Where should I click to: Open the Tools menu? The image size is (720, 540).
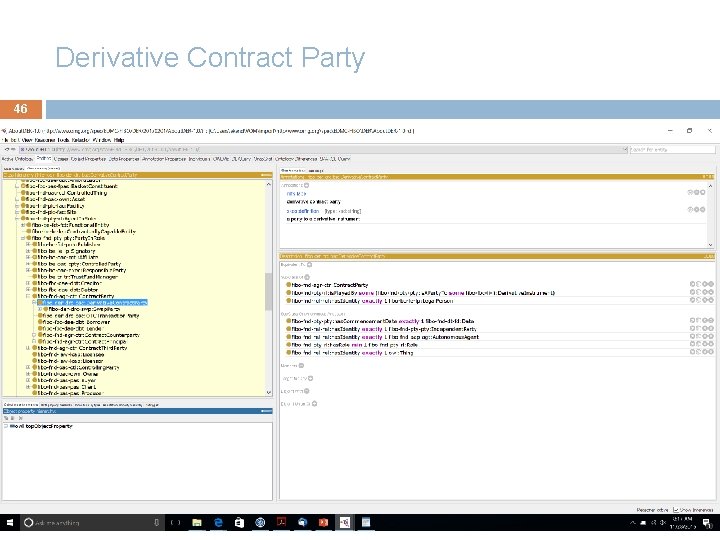(x=63, y=140)
